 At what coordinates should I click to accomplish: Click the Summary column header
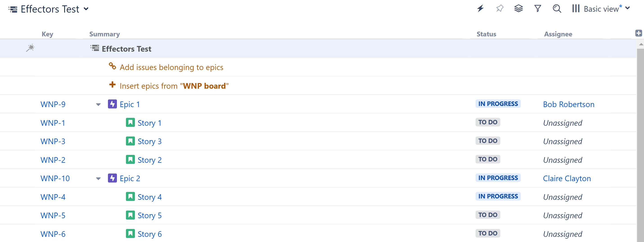tap(105, 34)
